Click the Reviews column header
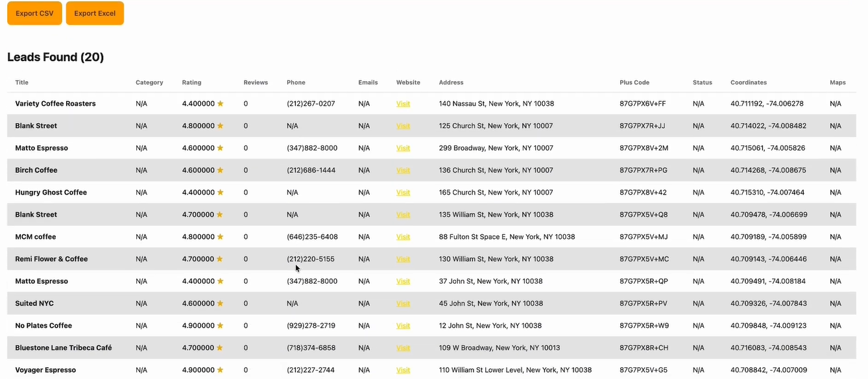The width and height of the screenshot is (868, 379). [x=256, y=82]
